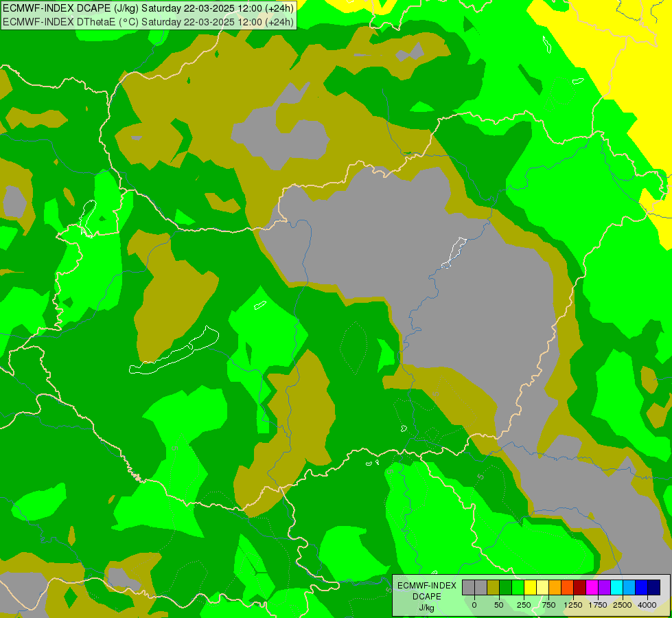672x618 pixels.
Task: Select the pure yellow legend swatch
Action: 530,588
